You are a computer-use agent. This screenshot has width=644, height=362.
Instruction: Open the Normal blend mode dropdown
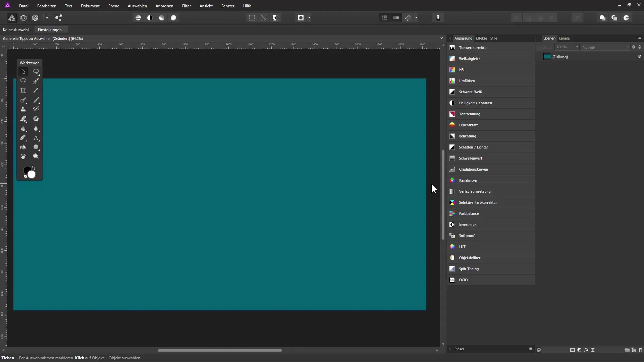[605, 47]
